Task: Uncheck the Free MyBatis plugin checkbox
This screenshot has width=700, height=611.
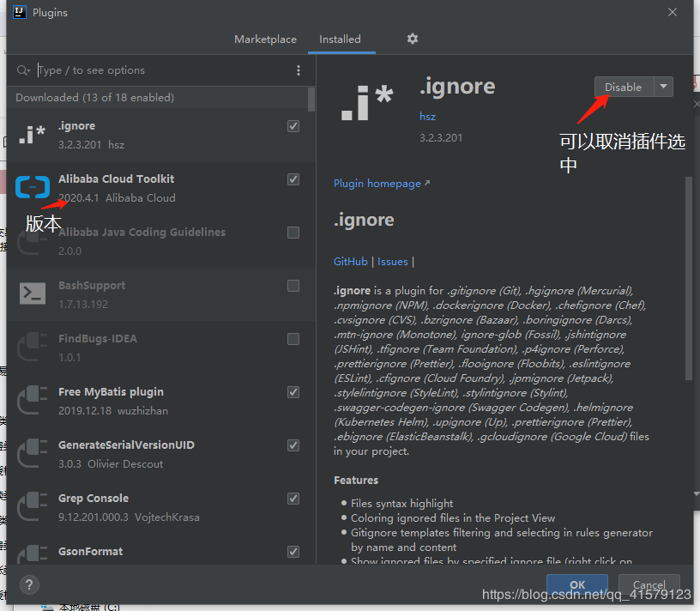Action: 293,392
